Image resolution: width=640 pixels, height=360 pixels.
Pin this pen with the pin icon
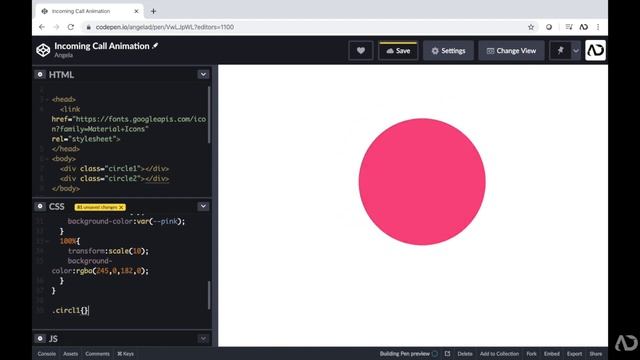click(560, 51)
